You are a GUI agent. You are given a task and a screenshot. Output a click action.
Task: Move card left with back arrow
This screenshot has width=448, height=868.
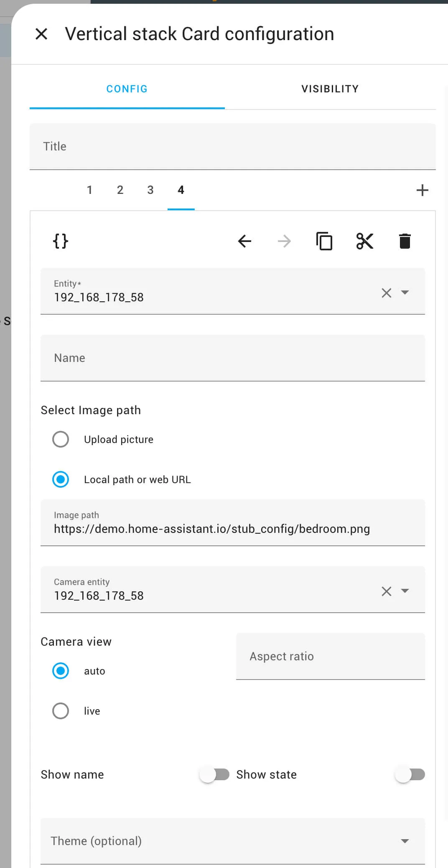click(x=244, y=241)
